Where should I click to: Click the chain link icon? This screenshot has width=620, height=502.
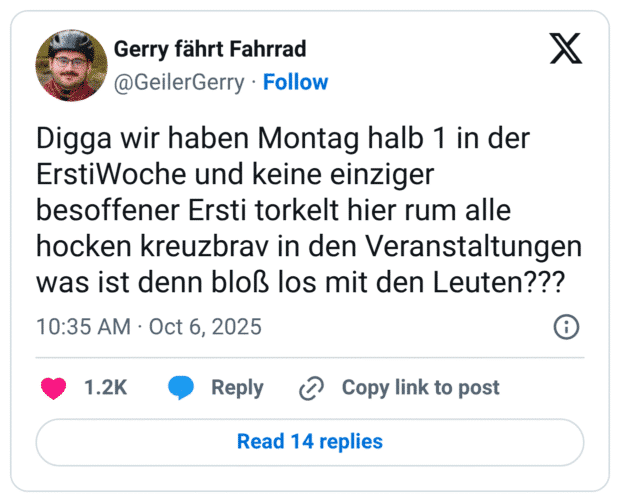pyautogui.click(x=312, y=388)
